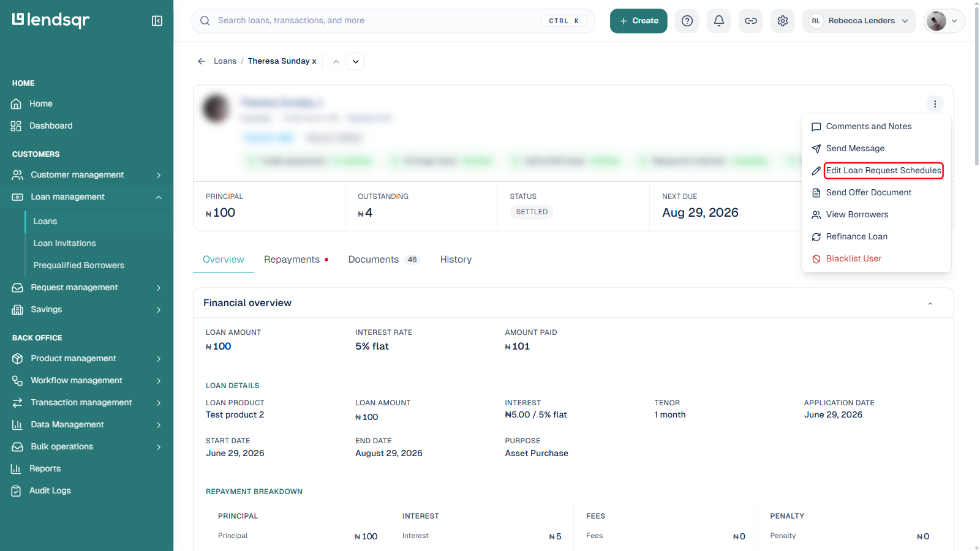
Task: Go to previous loan with up chevron
Action: click(x=336, y=61)
